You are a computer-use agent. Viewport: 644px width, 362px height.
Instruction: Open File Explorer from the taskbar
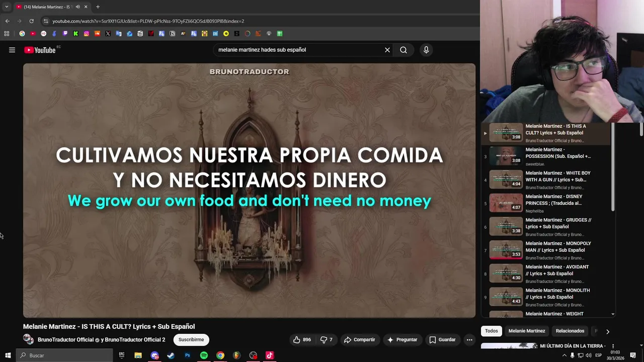click(x=138, y=355)
